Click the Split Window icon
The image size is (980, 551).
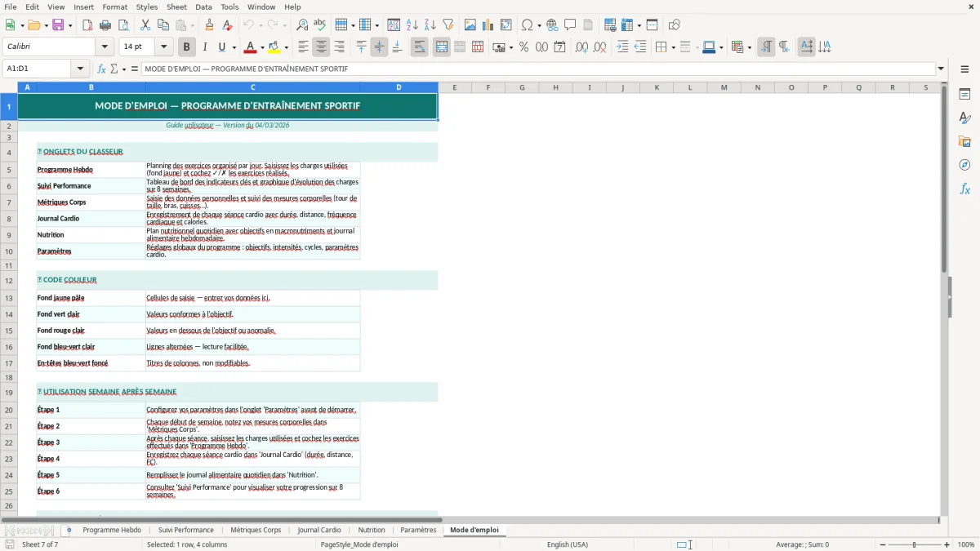pos(652,25)
